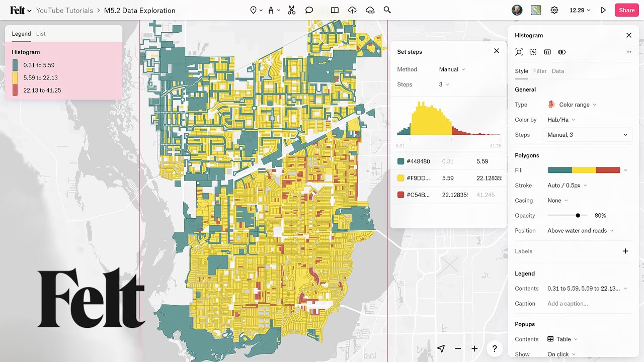
Task: Open the data table icon
Action: 547,52
